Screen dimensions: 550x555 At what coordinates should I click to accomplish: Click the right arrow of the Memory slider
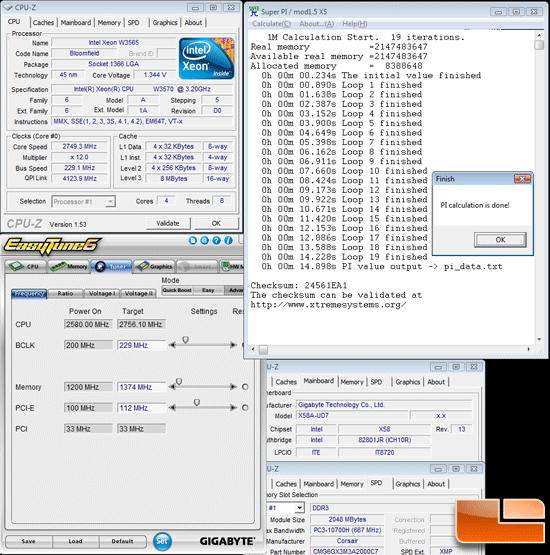tap(233, 387)
